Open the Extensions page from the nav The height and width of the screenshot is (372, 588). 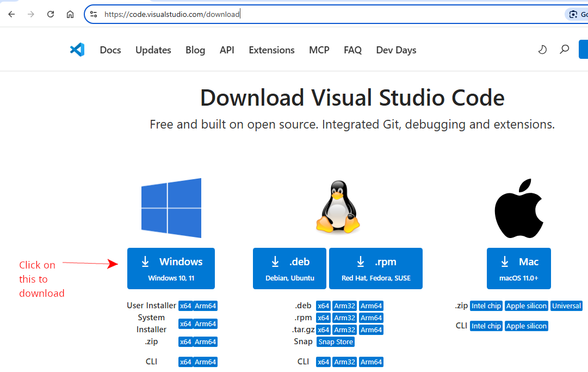pyautogui.click(x=271, y=50)
